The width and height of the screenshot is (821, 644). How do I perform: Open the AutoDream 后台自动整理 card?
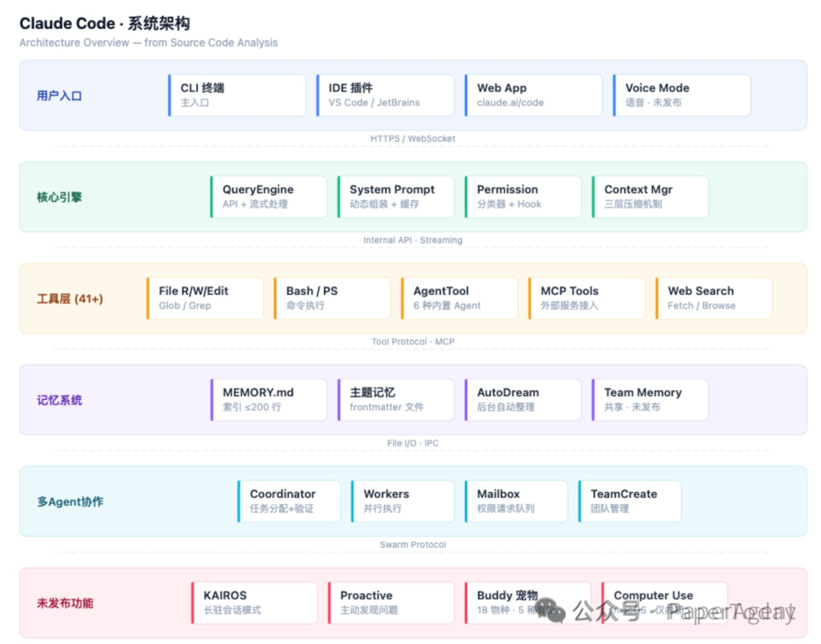point(522,399)
